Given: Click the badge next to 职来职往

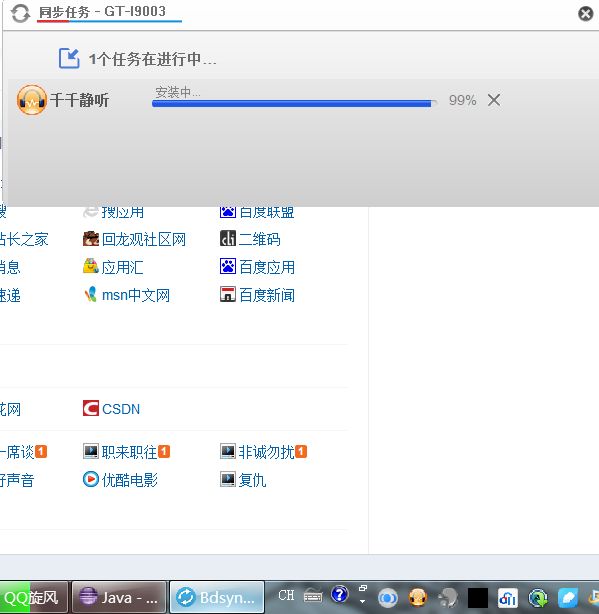Looking at the screenshot, I should [x=164, y=451].
